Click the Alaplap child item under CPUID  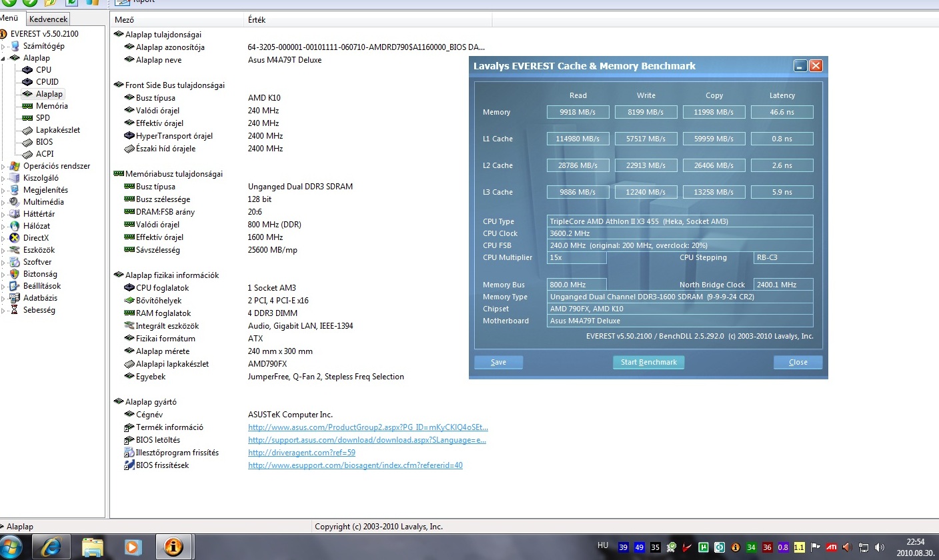(x=49, y=94)
